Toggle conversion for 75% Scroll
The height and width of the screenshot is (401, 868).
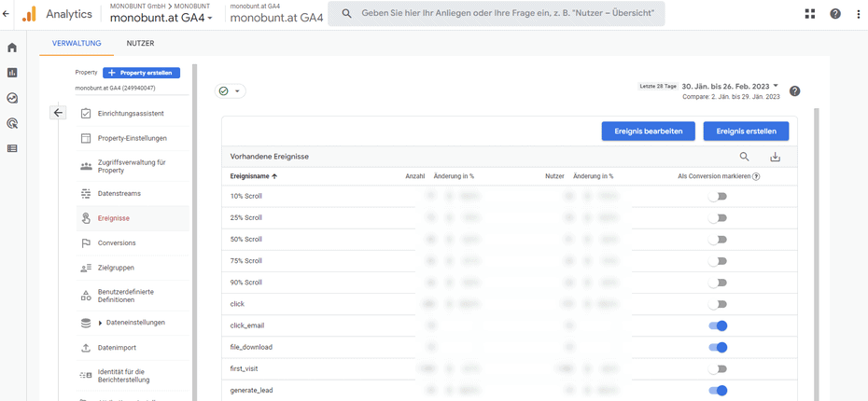pyautogui.click(x=718, y=261)
